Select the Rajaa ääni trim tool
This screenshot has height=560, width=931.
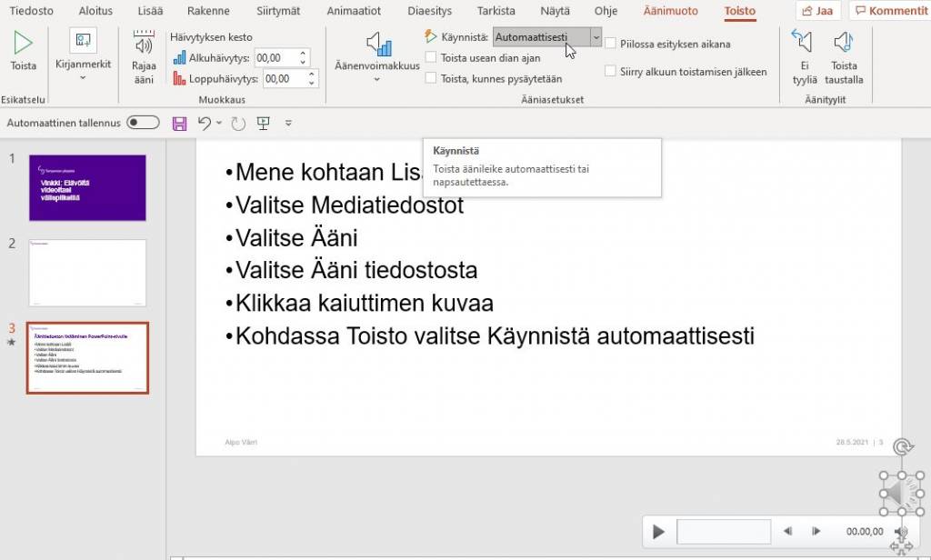pos(144,55)
